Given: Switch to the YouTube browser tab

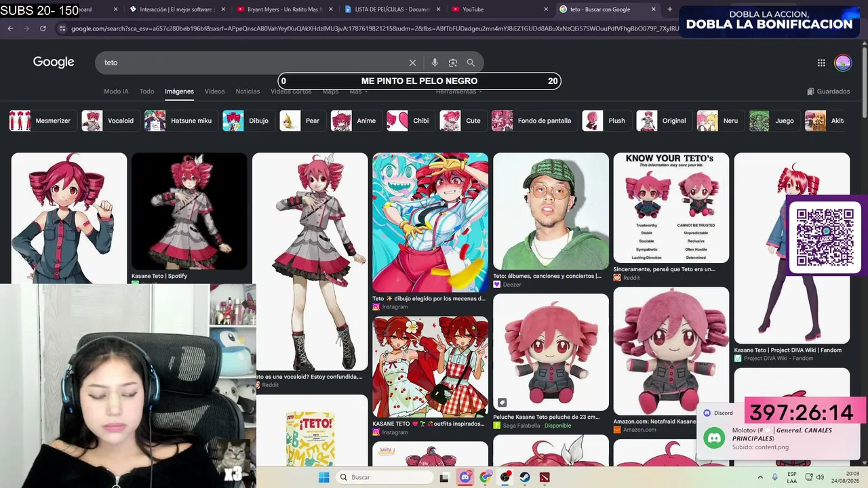Looking at the screenshot, I should tap(500, 9).
